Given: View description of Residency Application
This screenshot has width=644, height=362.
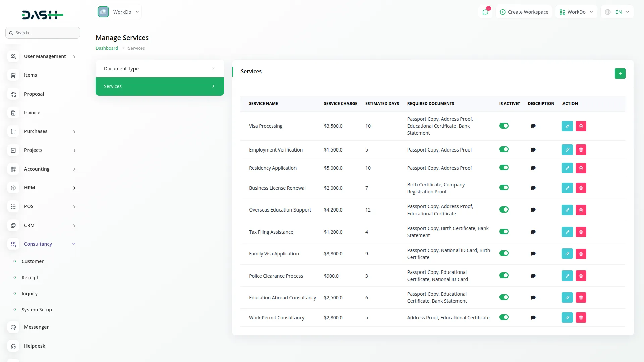Looking at the screenshot, I should pyautogui.click(x=533, y=168).
